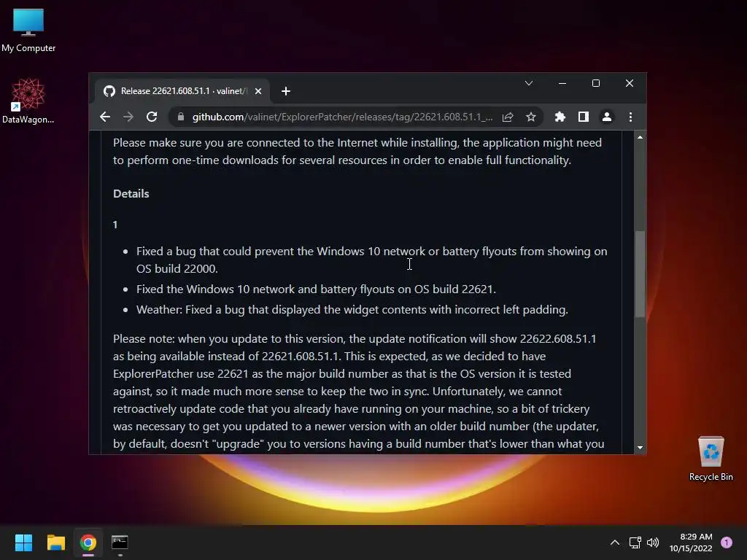Click the scrollbar down arrow in Chrome
747x560 pixels.
[640, 448]
